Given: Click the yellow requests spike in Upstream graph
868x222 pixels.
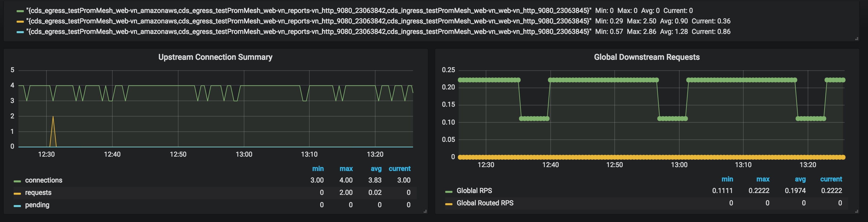Looking at the screenshot, I should pyautogui.click(x=53, y=132).
